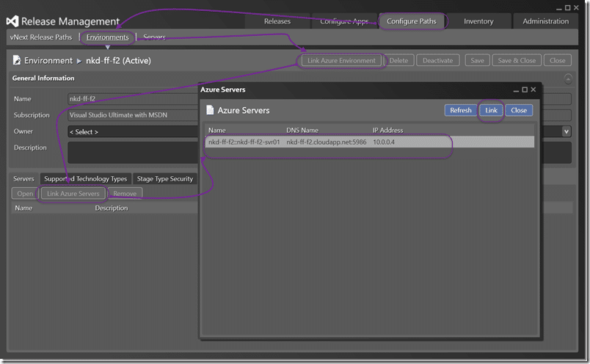Select the nkd-ff-f2-svr01 server row
This screenshot has width=590, height=364.
[369, 142]
